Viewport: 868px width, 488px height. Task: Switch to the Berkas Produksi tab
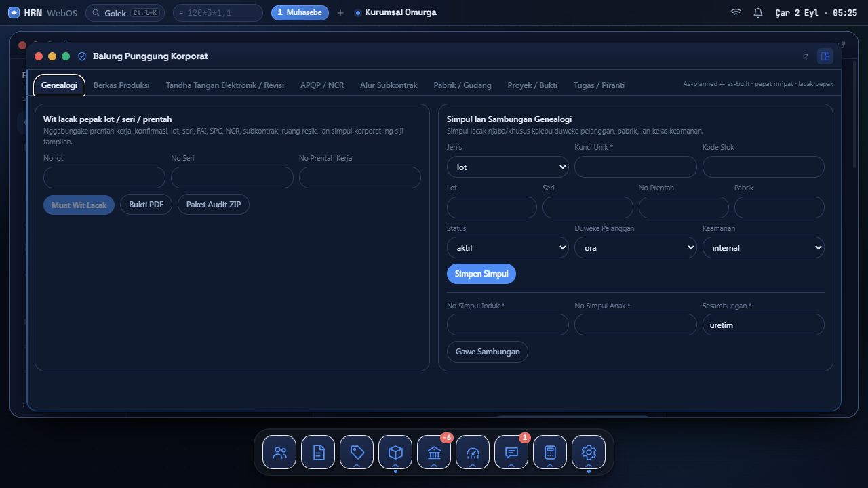(x=121, y=85)
